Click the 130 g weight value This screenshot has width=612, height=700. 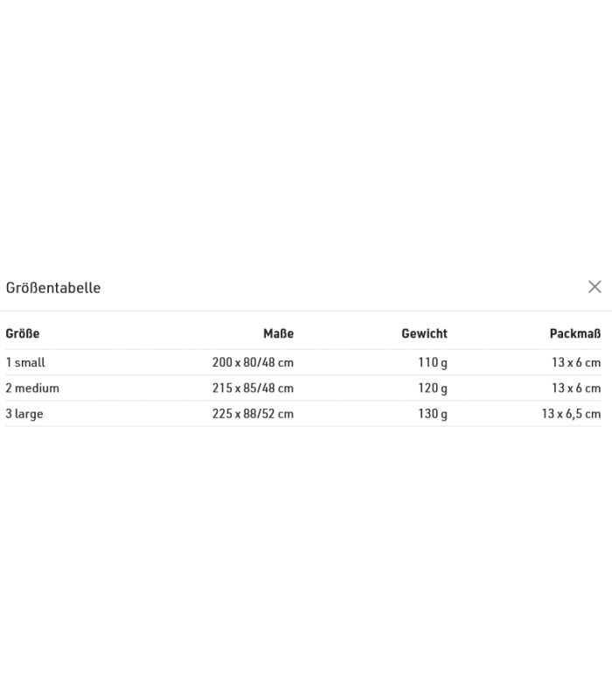click(x=433, y=413)
